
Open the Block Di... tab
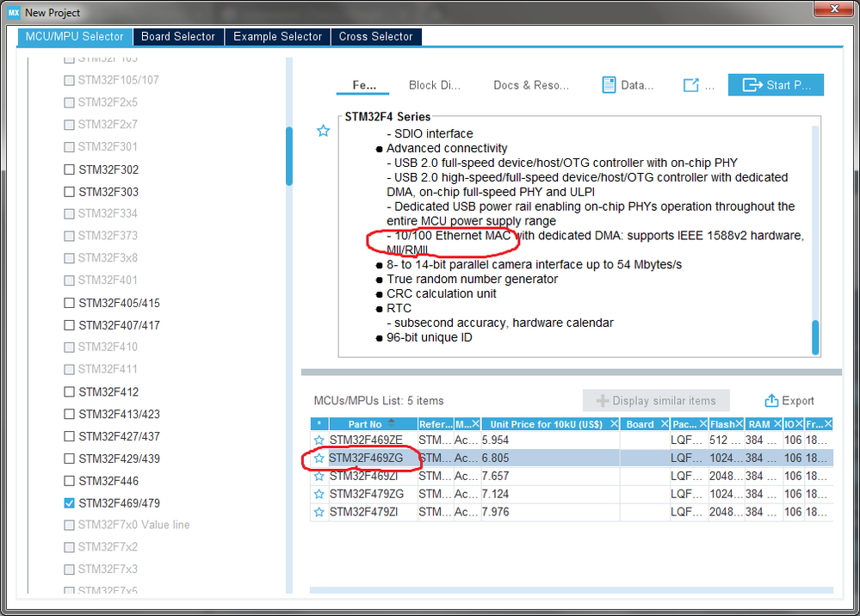point(435,85)
